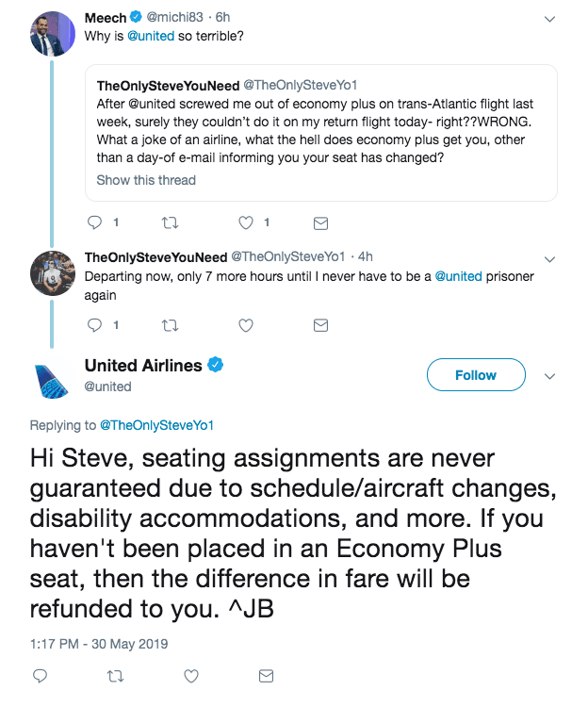Screen dimensions: 588x707
Task: Send Meech's tweet via direct message
Action: [320, 223]
